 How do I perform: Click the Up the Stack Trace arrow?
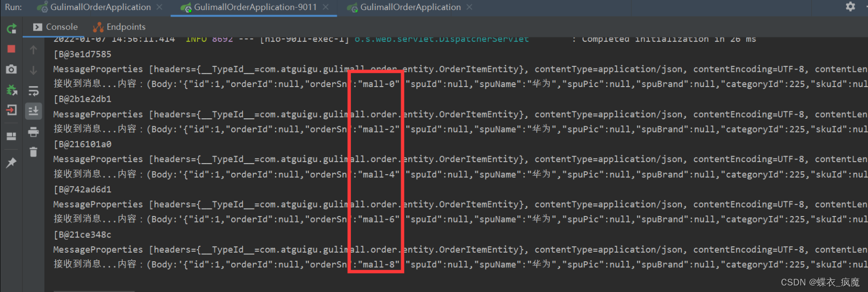coord(33,50)
